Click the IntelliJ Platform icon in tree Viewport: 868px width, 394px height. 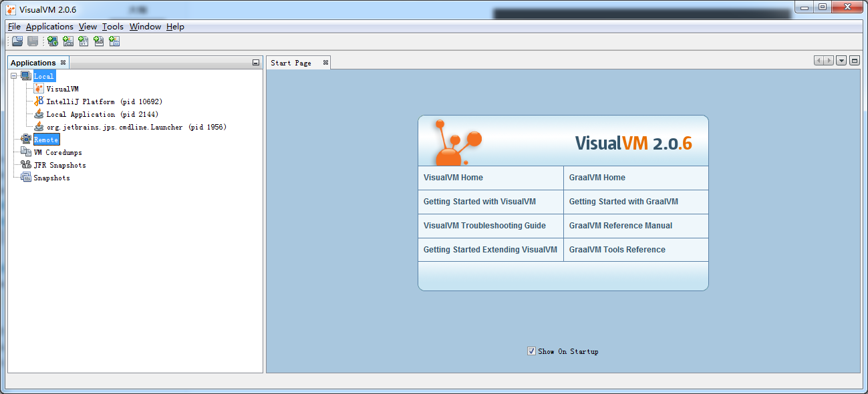[39, 102]
